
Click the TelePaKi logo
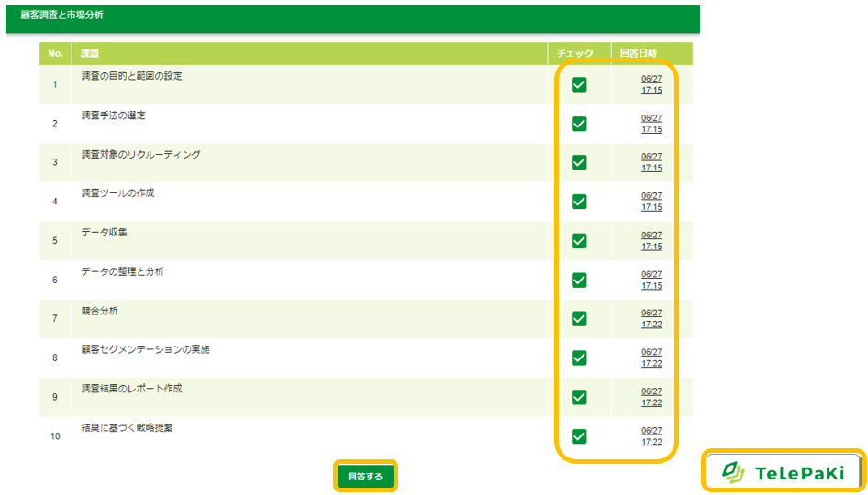784,472
